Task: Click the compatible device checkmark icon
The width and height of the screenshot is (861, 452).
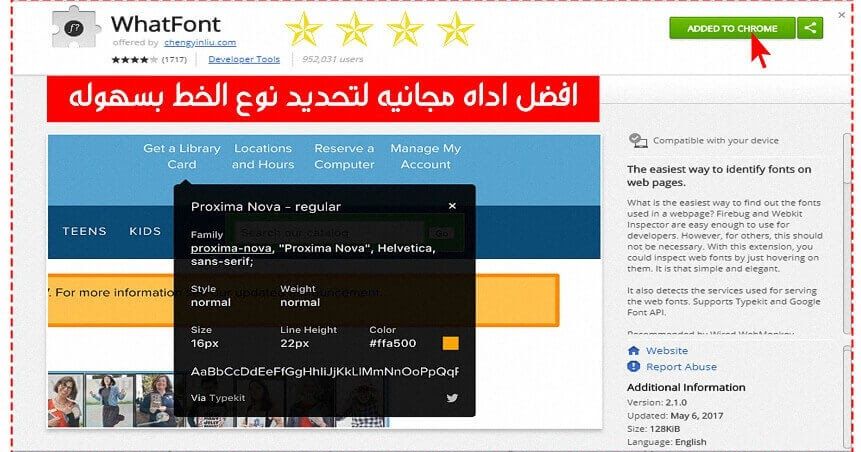Action: click(x=637, y=141)
